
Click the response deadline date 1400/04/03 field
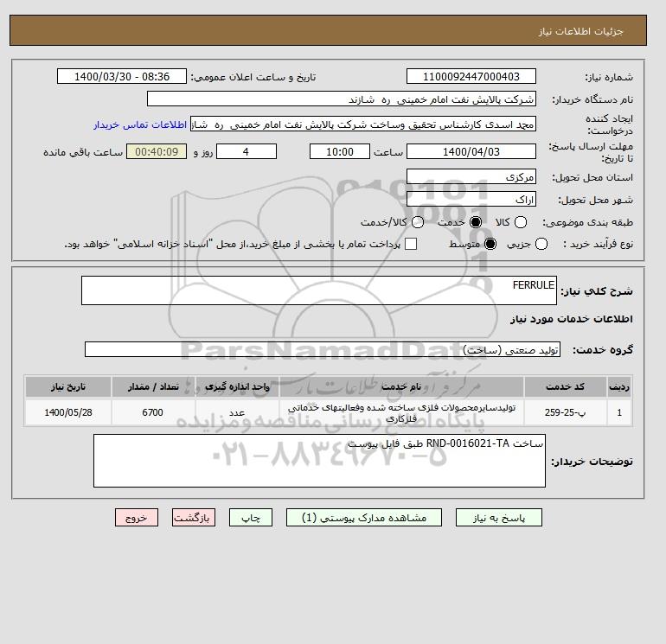(x=471, y=151)
